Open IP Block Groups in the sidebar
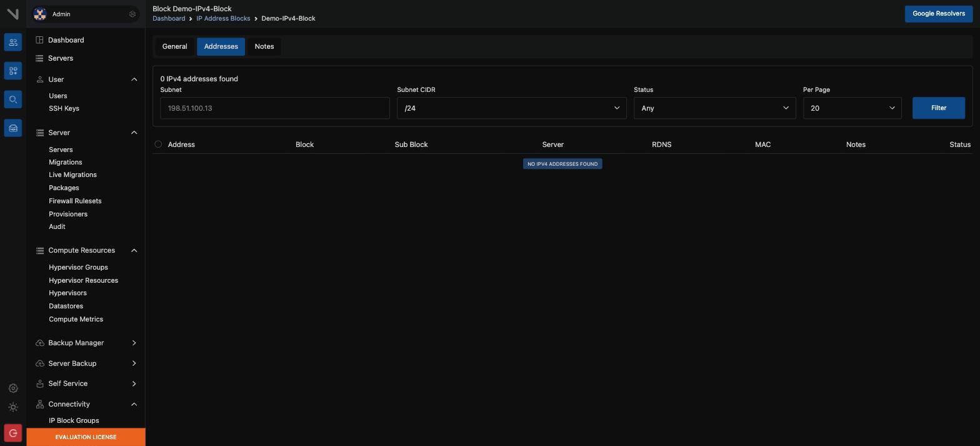This screenshot has height=446, width=980. [74, 421]
